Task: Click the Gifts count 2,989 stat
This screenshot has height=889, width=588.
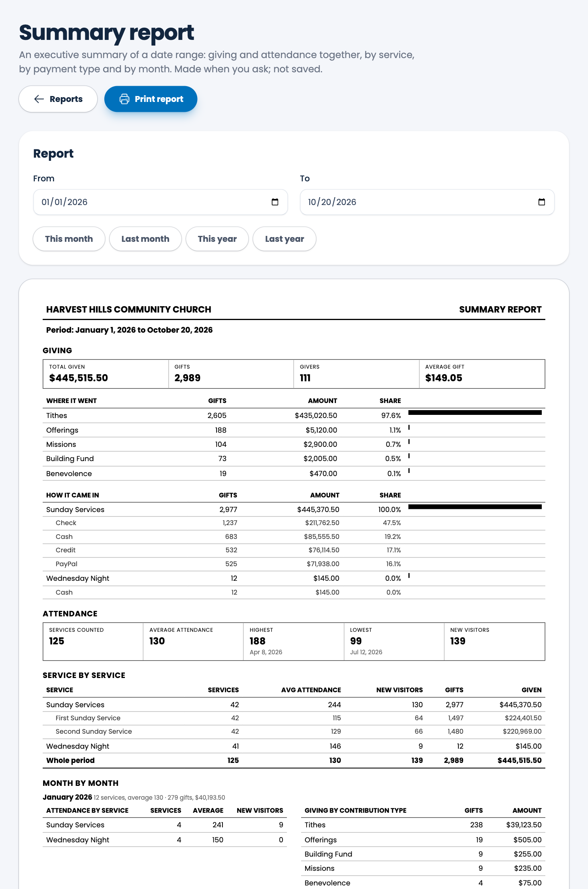Action: (188, 378)
